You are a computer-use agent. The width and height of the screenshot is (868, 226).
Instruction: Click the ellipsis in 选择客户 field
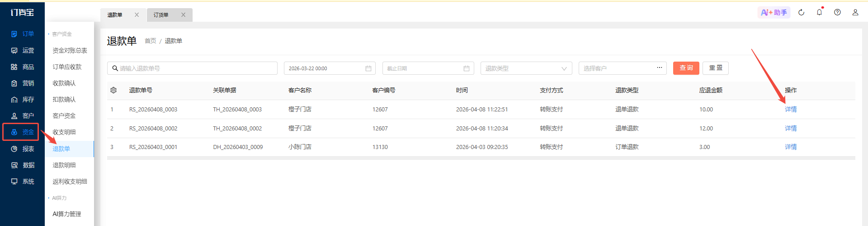click(660, 68)
